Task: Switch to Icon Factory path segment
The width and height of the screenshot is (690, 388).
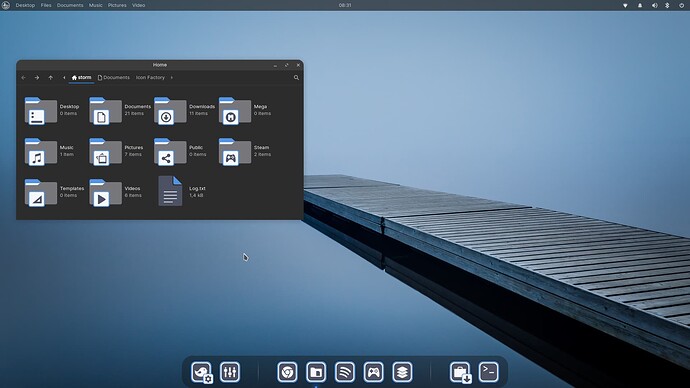Action: point(150,77)
